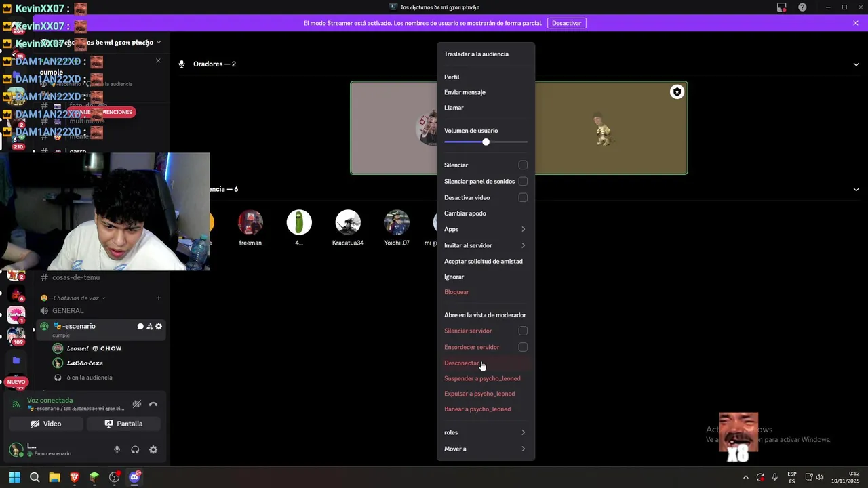Screen dimensions: 868x488
Task: Adjust the Volumen de usuario slider
Action: coord(486,142)
